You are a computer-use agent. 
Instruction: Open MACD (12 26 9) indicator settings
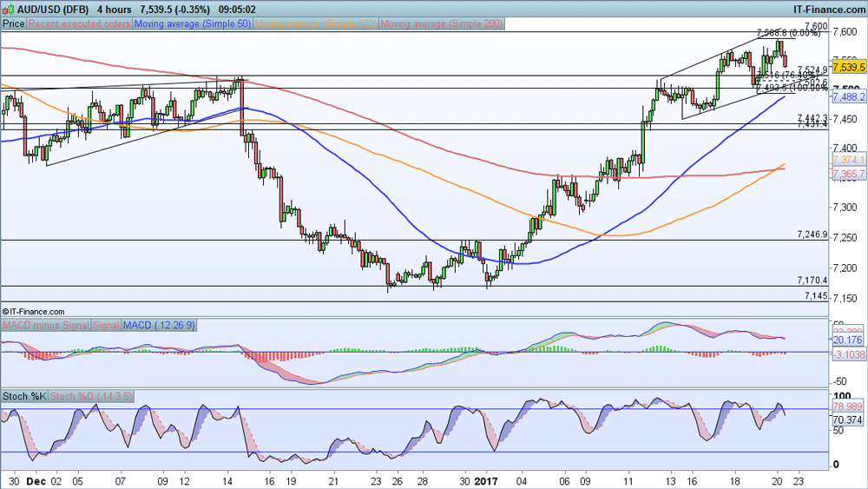159,325
